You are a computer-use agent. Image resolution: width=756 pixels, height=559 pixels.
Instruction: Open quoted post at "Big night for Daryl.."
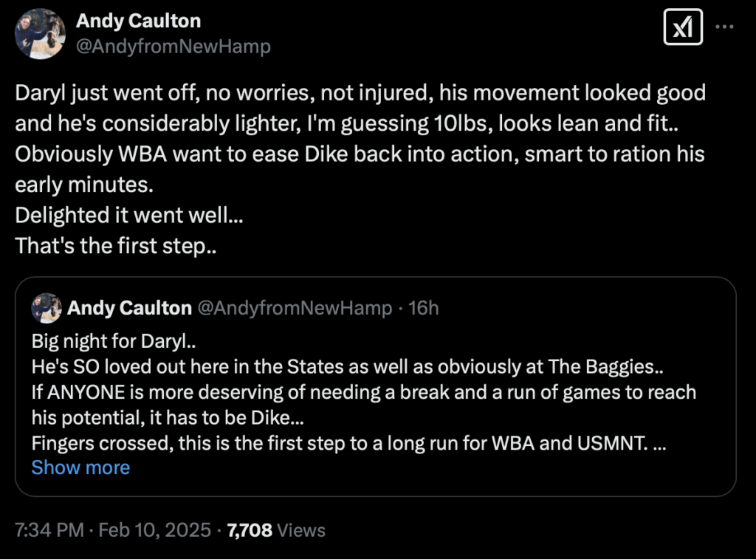[x=114, y=342]
